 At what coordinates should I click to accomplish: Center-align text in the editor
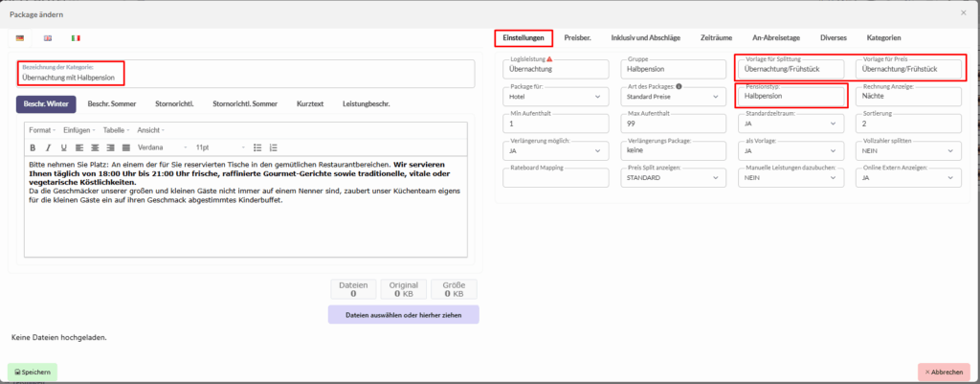tap(95, 147)
